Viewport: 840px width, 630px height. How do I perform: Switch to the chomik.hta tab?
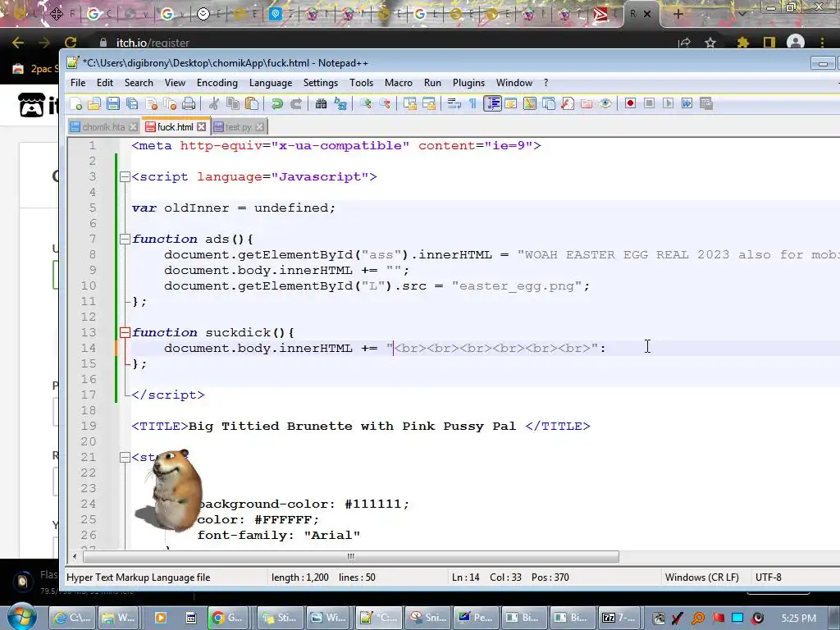click(x=103, y=127)
